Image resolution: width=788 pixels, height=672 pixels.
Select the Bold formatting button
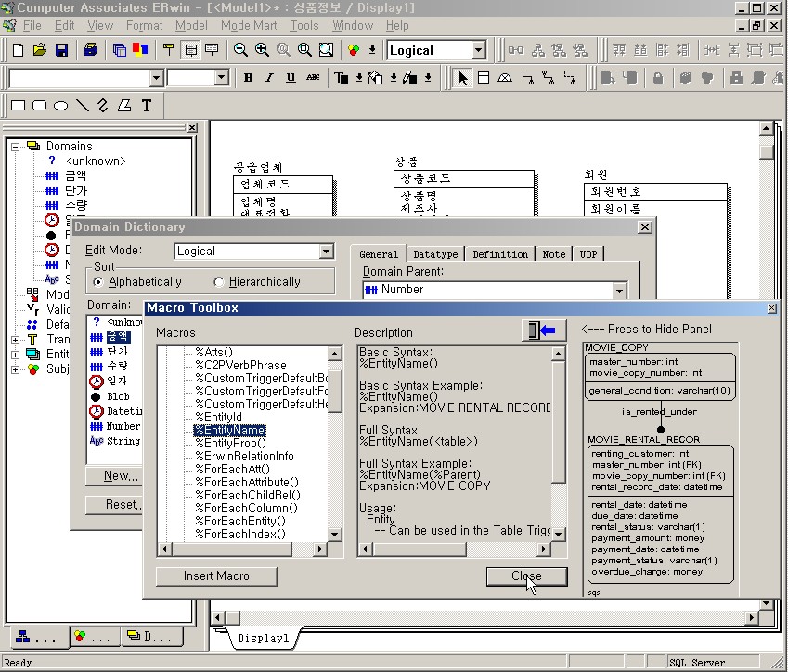(248, 78)
